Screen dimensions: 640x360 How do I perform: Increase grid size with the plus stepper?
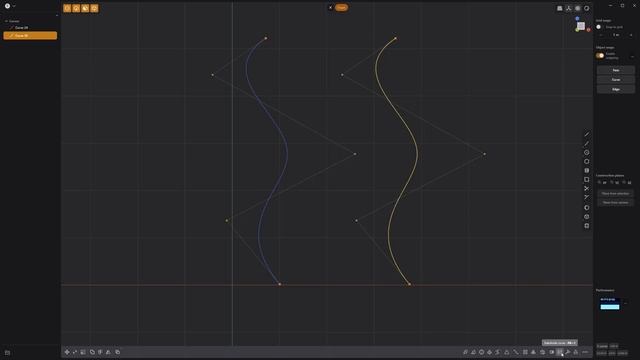[631, 35]
